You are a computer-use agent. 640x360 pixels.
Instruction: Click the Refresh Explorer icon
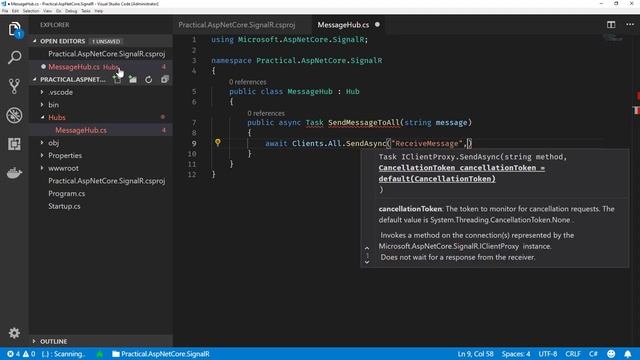149,80
